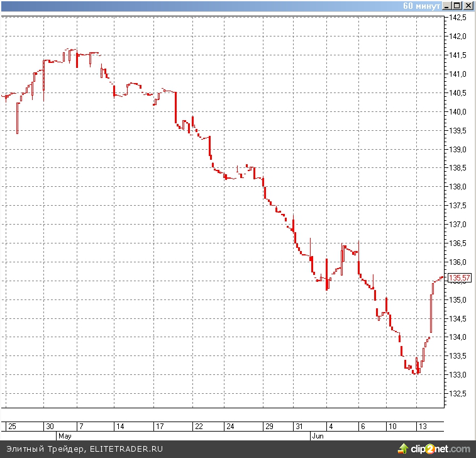Select the May month marker on timeline
This screenshot has width=476, height=458.
[x=65, y=435]
